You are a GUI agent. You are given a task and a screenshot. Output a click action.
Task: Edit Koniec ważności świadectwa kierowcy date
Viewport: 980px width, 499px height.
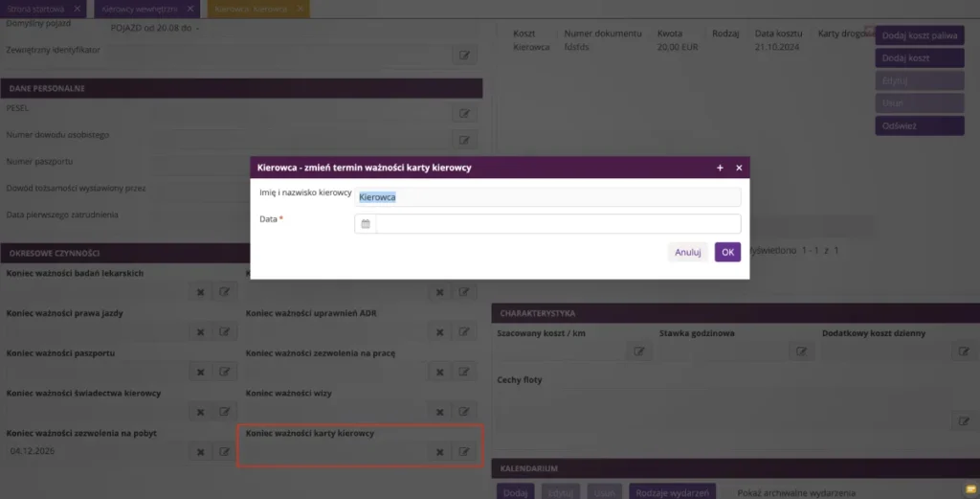[x=224, y=412]
